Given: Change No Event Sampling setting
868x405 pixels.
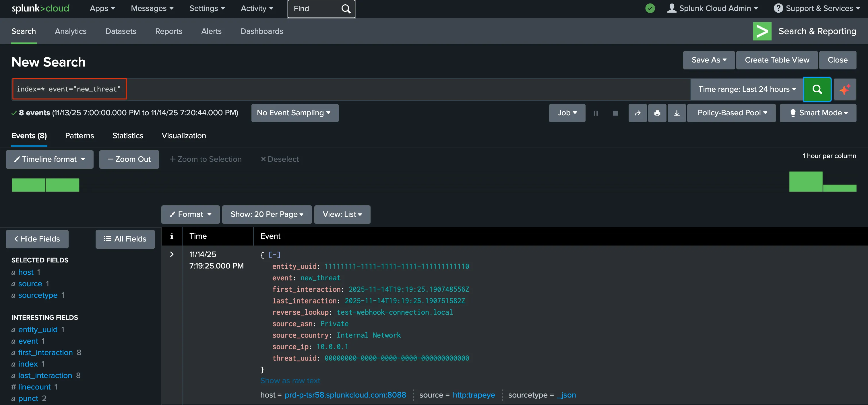Looking at the screenshot, I should [x=294, y=113].
